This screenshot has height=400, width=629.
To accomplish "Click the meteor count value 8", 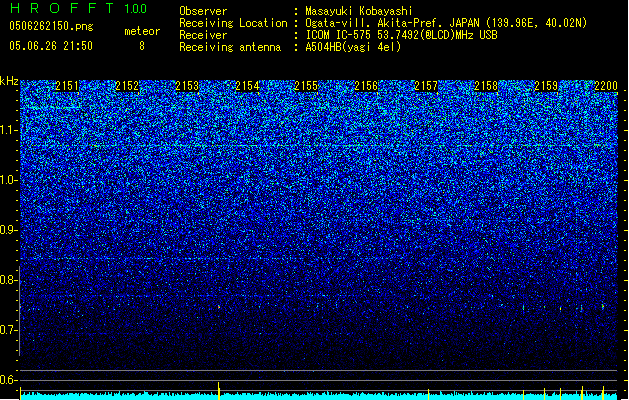I will (142, 46).
